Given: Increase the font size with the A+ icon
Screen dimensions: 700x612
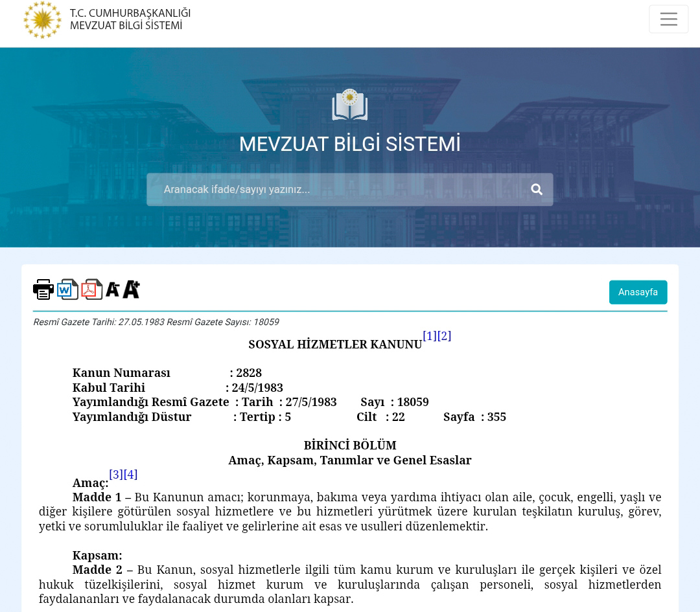Looking at the screenshot, I should tap(130, 289).
